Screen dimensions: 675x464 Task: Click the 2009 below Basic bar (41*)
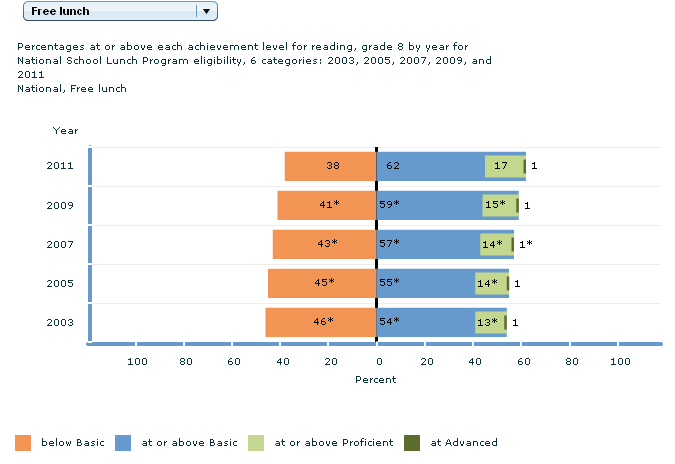[327, 205]
